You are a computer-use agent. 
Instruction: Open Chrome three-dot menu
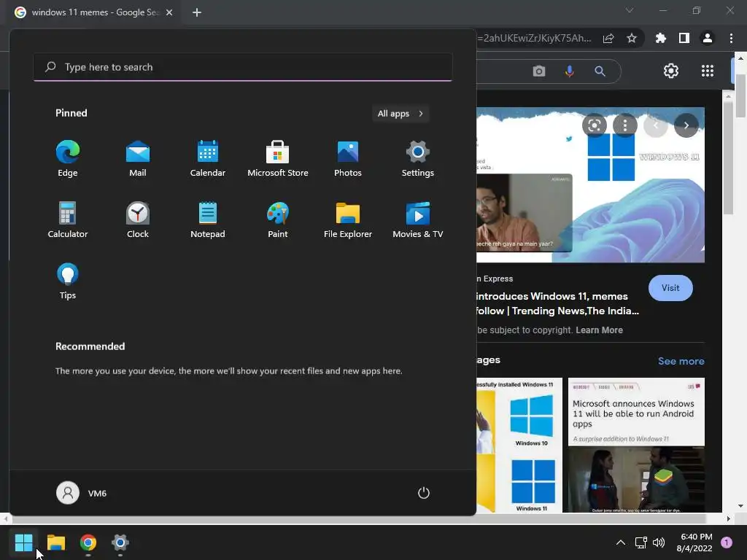(x=731, y=38)
